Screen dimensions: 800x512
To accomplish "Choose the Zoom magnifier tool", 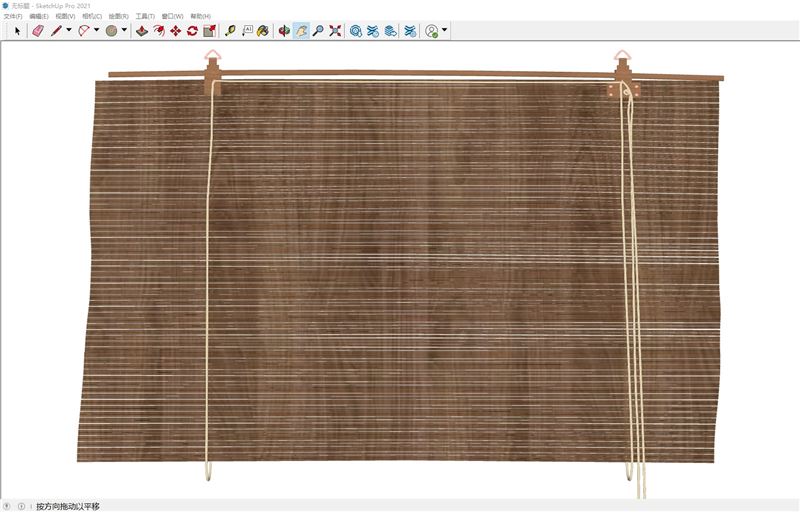I will coord(318,31).
